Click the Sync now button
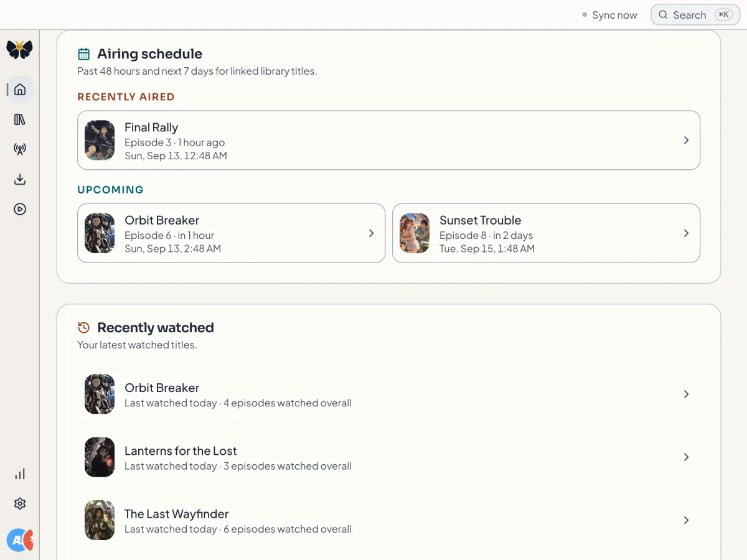 click(609, 15)
